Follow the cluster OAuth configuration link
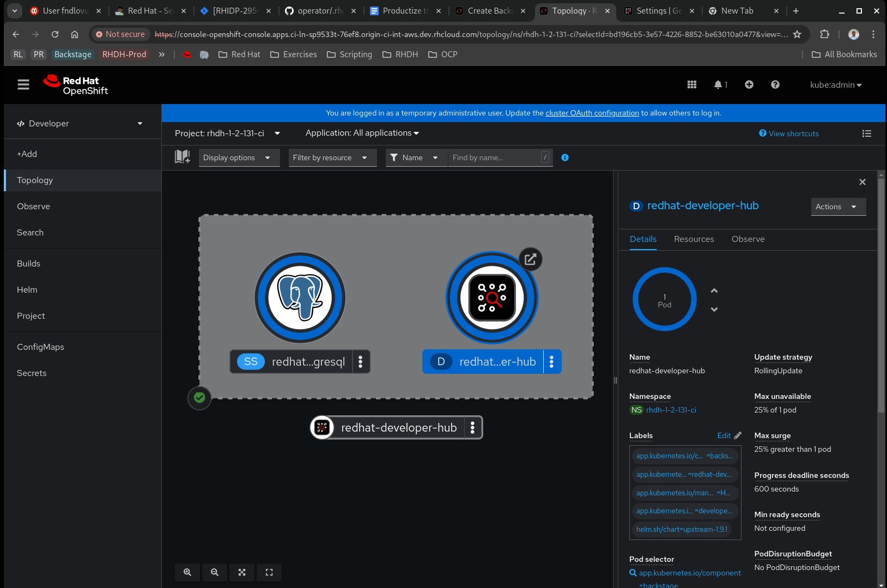 point(592,113)
